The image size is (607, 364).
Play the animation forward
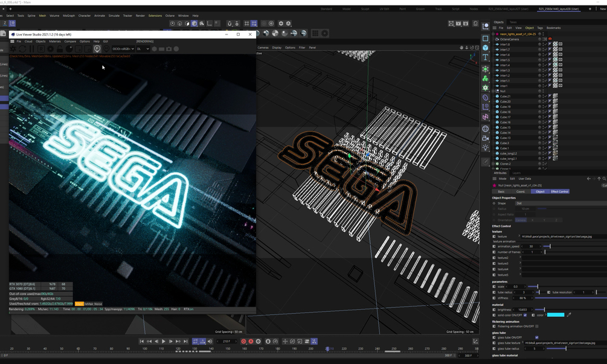click(x=163, y=341)
